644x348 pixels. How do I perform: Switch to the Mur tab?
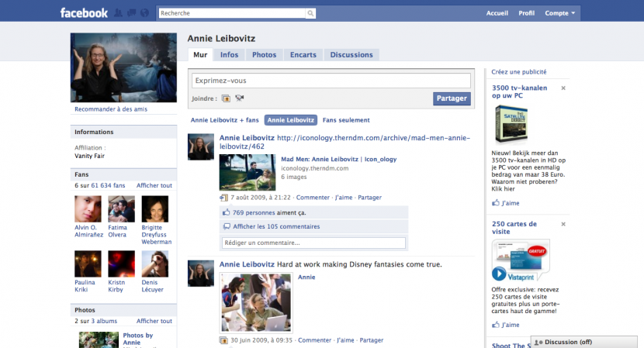coord(200,54)
